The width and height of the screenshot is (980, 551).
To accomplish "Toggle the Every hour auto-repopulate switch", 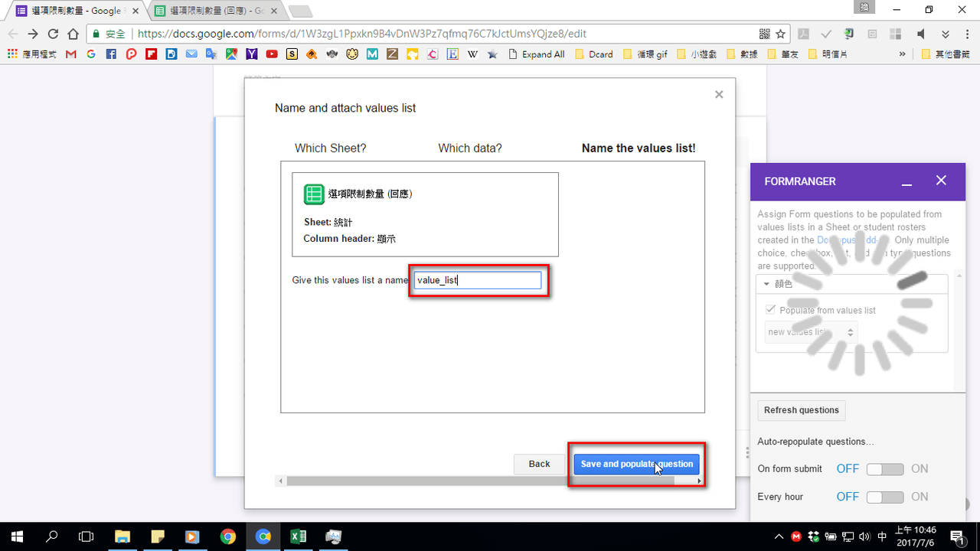I will coord(885,497).
